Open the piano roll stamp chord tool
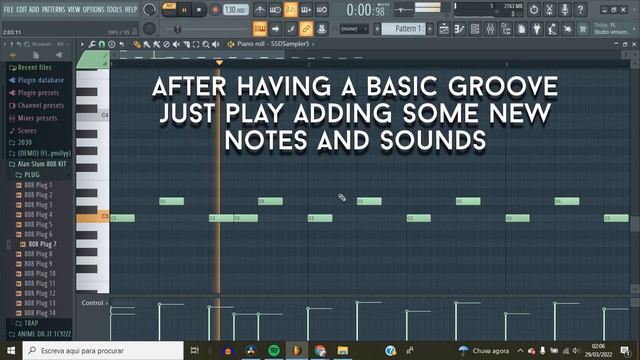 (x=112, y=44)
